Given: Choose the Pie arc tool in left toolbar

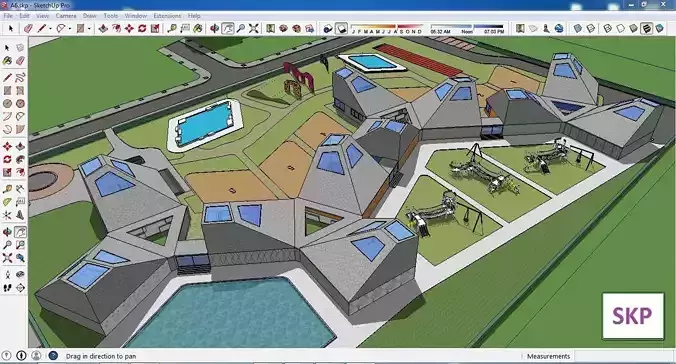Looking at the screenshot, I should tap(20, 129).
